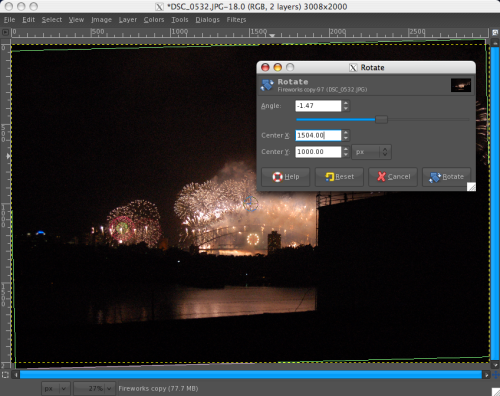Open the File menu
Viewport: 500px width, 396px height.
pyautogui.click(x=9, y=20)
